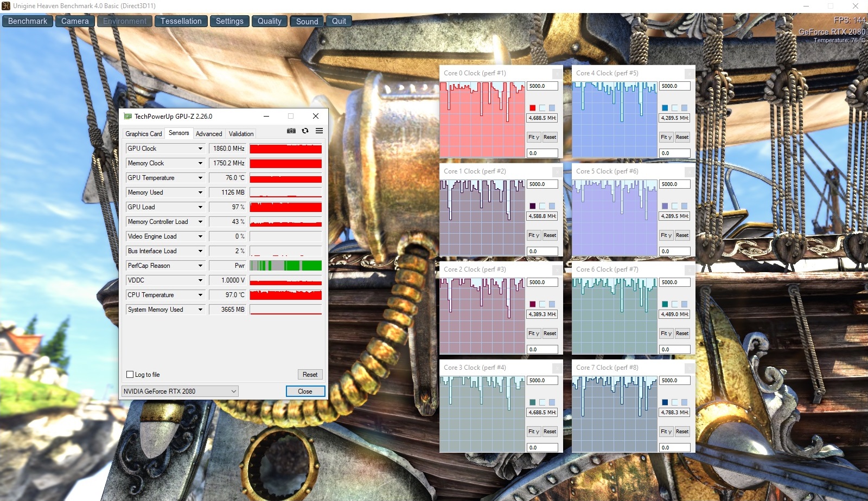Enable the Log to file checkbox
This screenshot has height=501, width=868.
click(130, 375)
